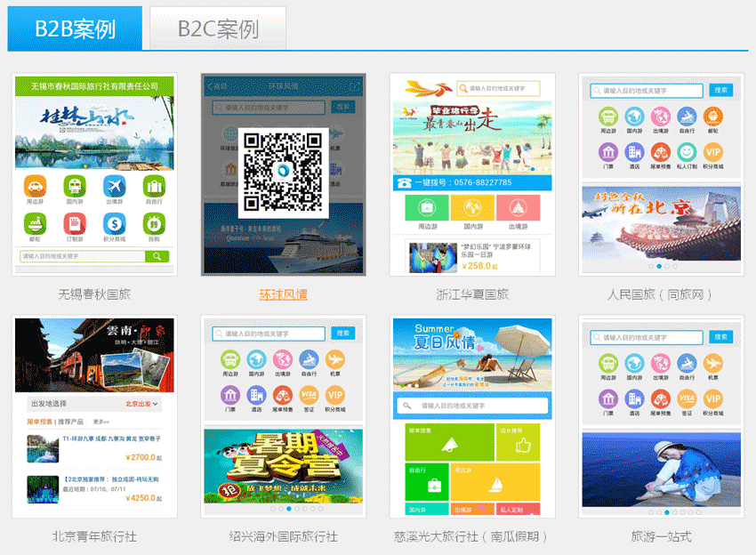The height and width of the screenshot is (555, 756).
Task: Click the blue 自由行 icon in 人民国旅 card
Action: [x=687, y=117]
